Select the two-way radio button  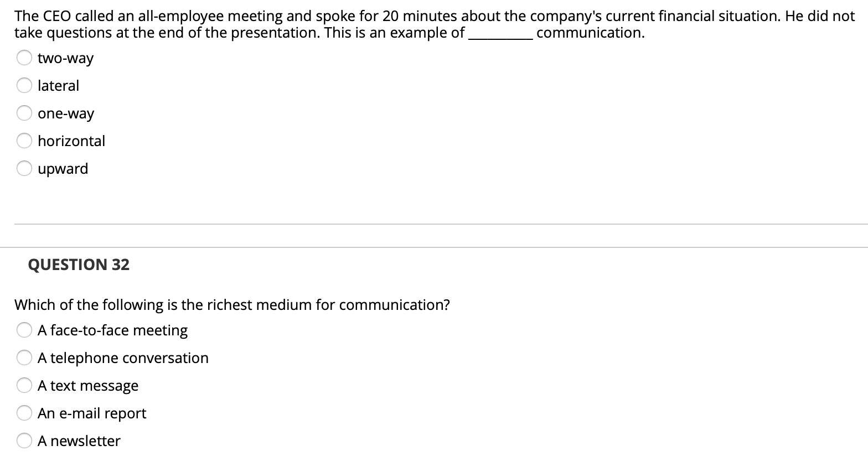coord(24,58)
